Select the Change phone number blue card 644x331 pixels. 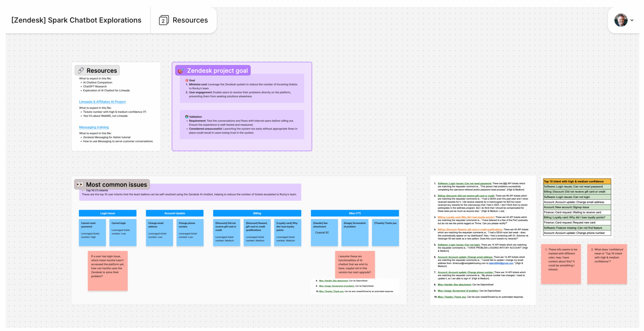coord(190,233)
